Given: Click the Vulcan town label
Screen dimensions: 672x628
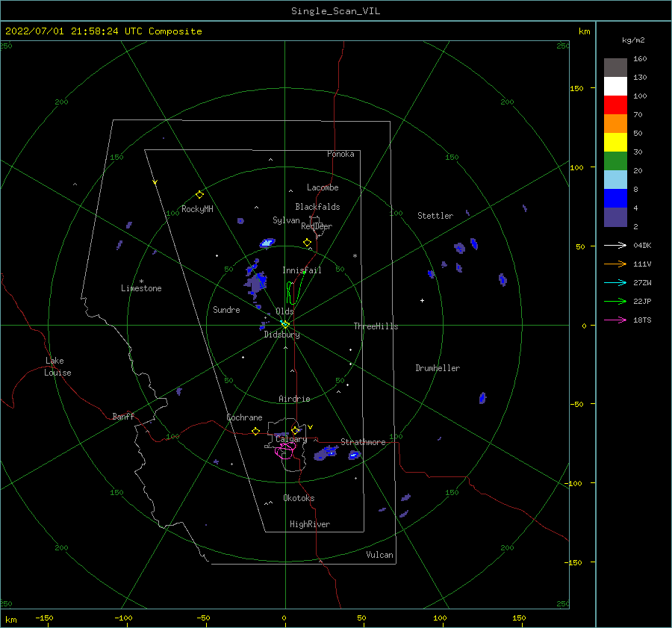Looking at the screenshot, I should (379, 555).
